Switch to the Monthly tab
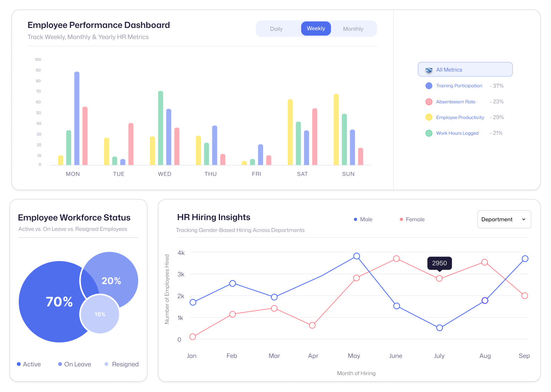The height and width of the screenshot is (392, 551). (x=353, y=28)
